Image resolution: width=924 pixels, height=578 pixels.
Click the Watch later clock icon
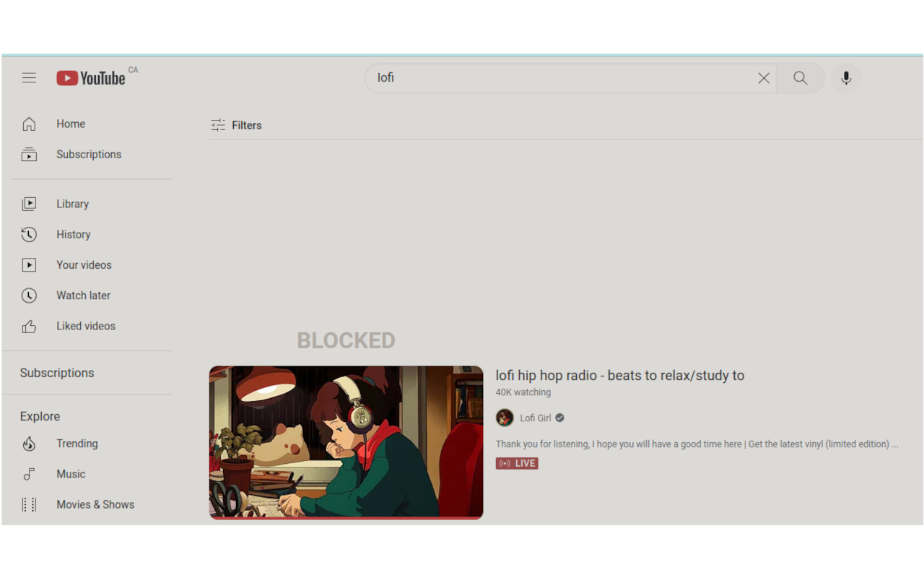click(x=29, y=296)
